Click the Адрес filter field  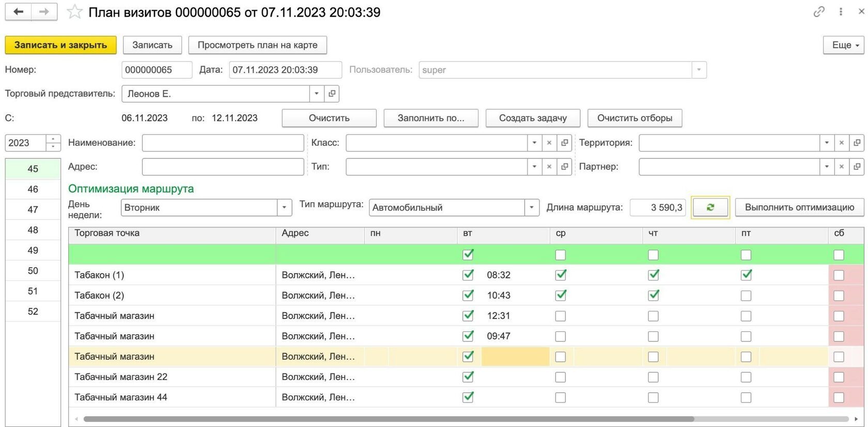[223, 166]
